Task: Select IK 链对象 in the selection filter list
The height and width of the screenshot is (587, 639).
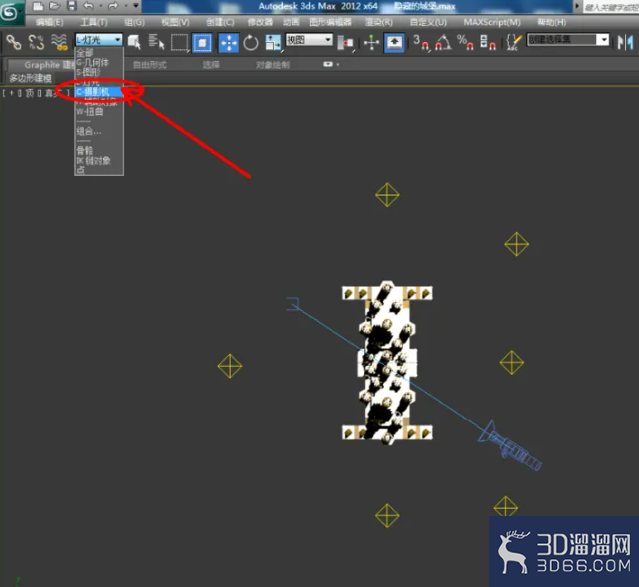Action: click(x=99, y=160)
